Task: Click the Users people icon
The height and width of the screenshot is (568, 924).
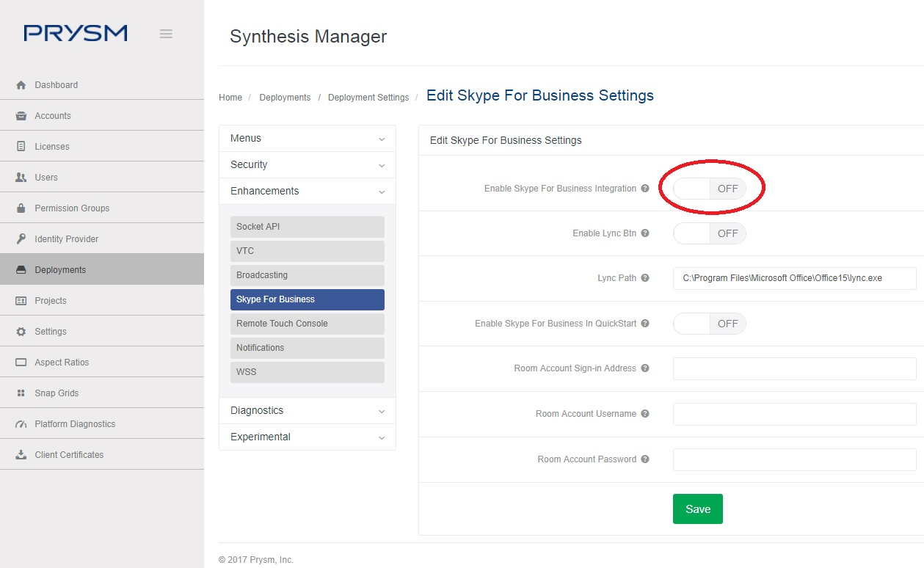Action: pos(21,178)
